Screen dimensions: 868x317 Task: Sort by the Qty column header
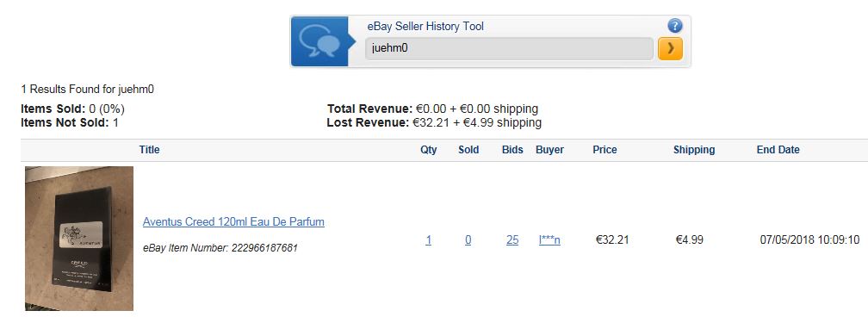(x=429, y=150)
